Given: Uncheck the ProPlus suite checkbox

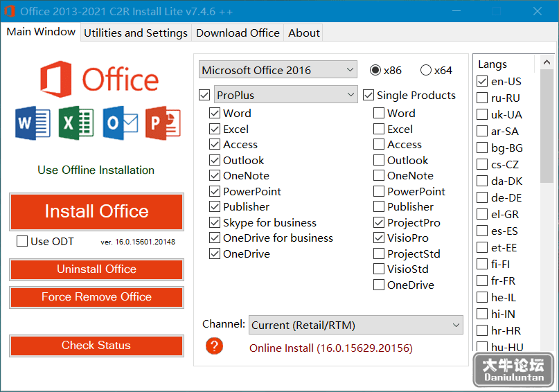Looking at the screenshot, I should click(204, 95).
